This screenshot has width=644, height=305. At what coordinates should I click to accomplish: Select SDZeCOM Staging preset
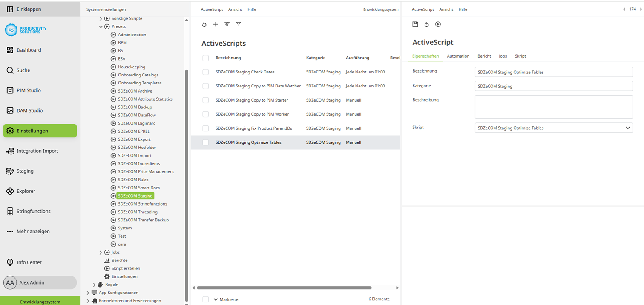[135, 196]
